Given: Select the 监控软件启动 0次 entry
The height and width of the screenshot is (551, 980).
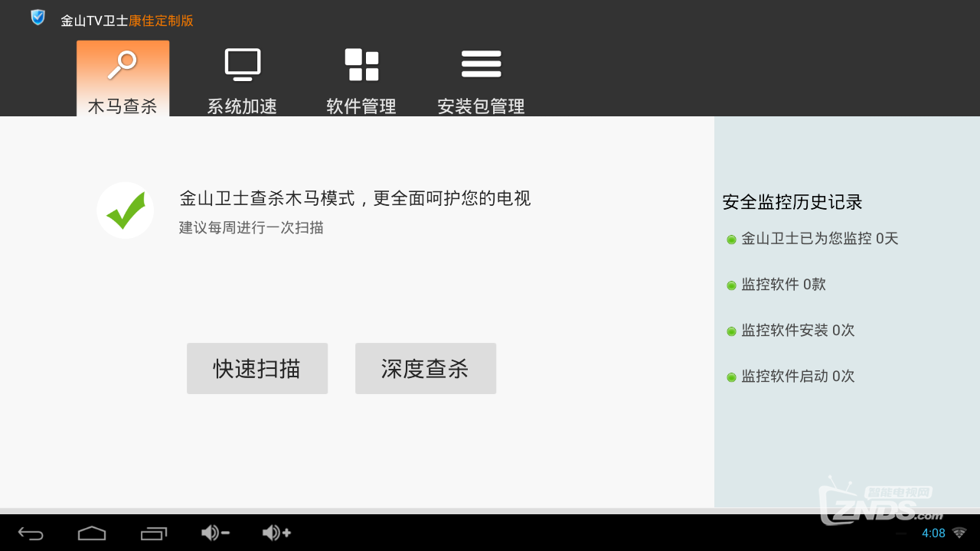Looking at the screenshot, I should [x=790, y=377].
